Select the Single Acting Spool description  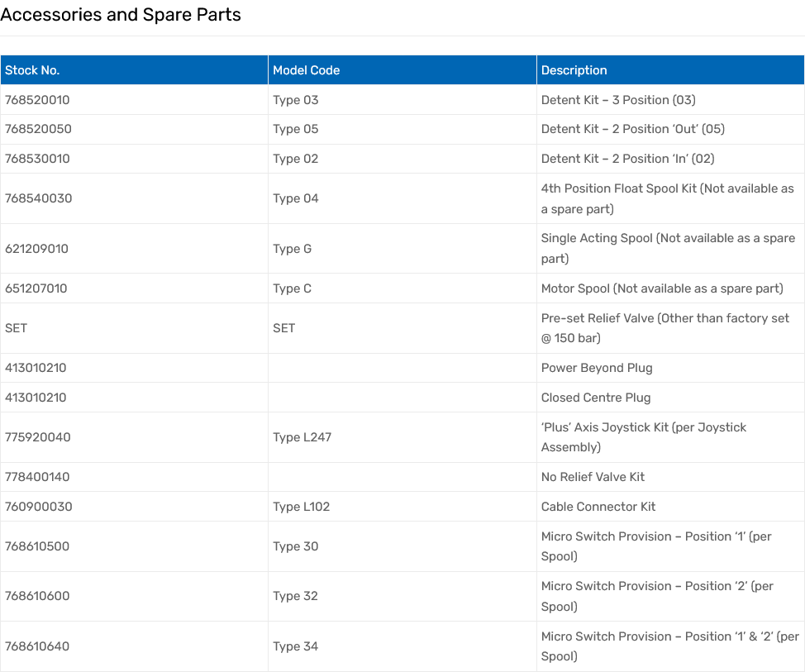667,248
